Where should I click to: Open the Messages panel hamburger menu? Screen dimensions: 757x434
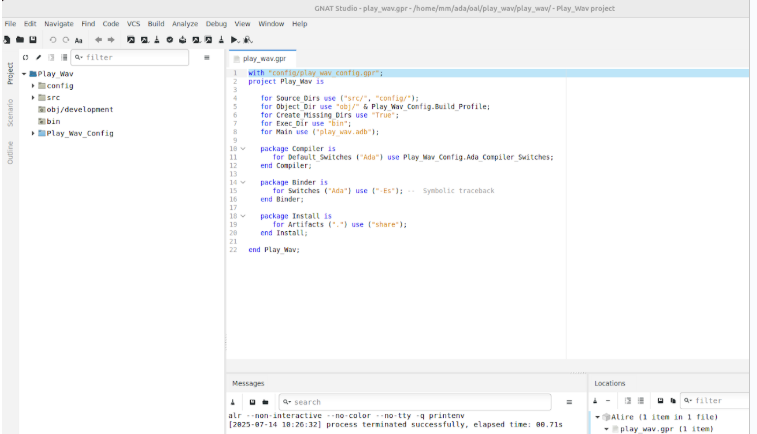569,402
